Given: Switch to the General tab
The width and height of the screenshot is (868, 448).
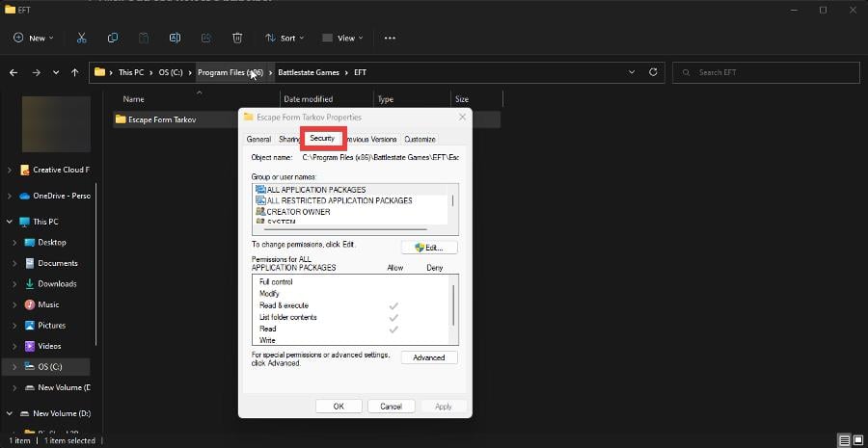Looking at the screenshot, I should 258,140.
